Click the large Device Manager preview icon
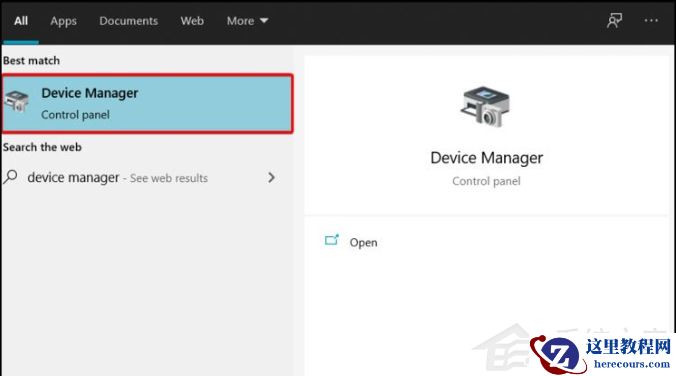676x376 pixels. click(485, 106)
